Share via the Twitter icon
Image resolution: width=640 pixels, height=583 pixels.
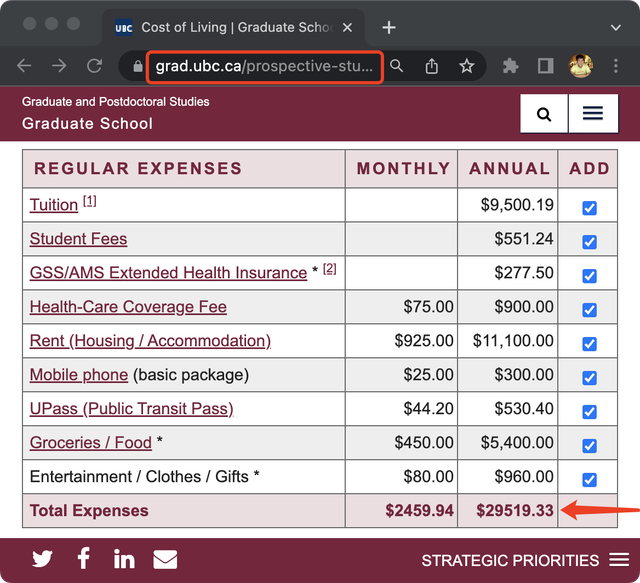click(x=42, y=559)
